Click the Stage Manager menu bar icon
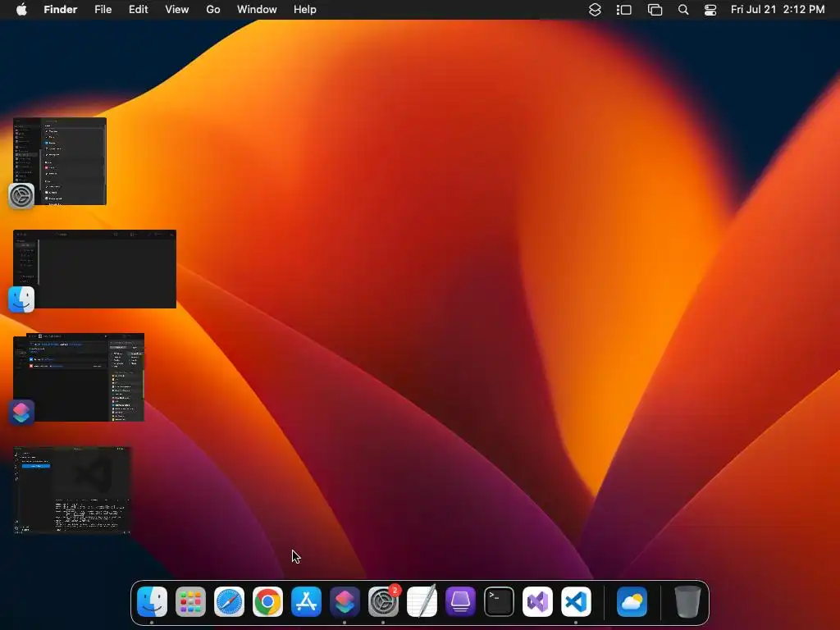This screenshot has height=630, width=840. 624,10
